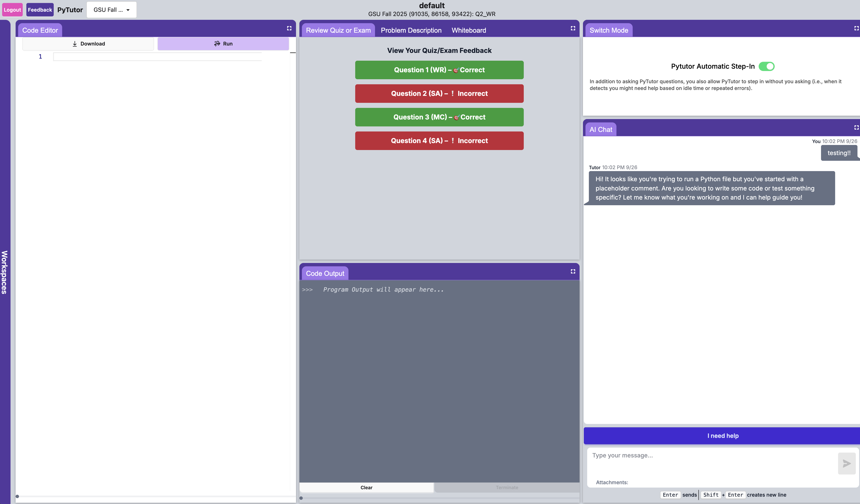Click the send message arrow icon
860x504 pixels.
coord(846,463)
